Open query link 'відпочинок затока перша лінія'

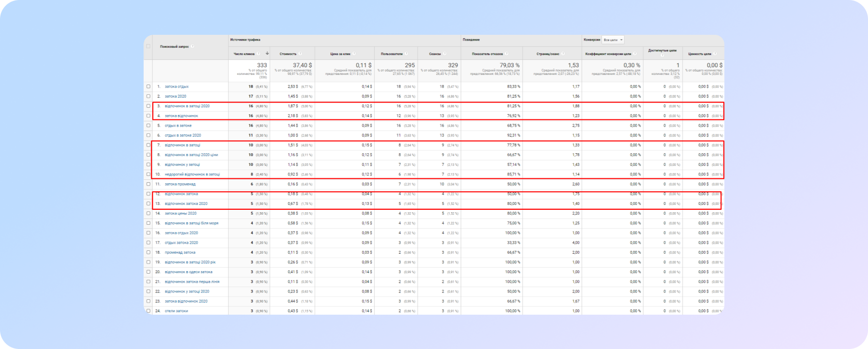tap(192, 281)
